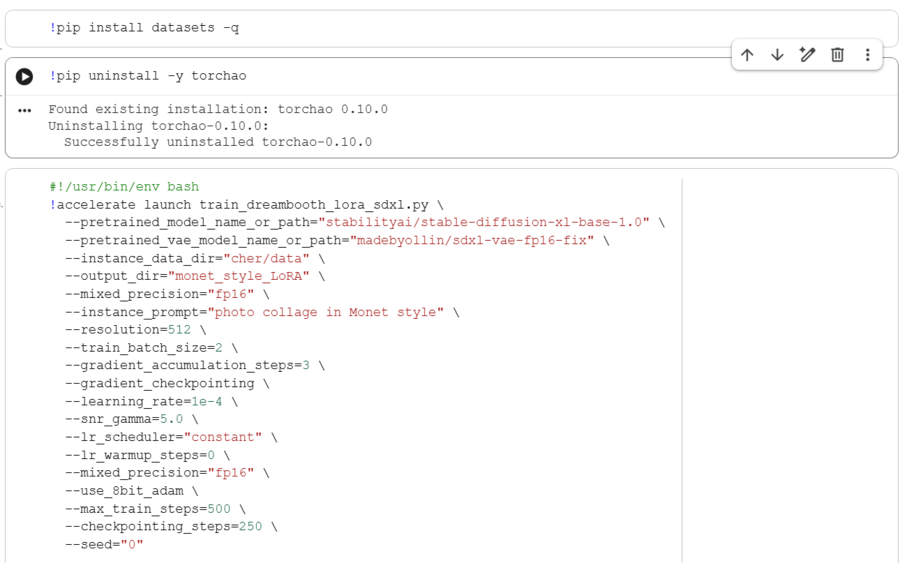900x563 pixels.
Task: Click the resolution value 512
Action: (179, 330)
